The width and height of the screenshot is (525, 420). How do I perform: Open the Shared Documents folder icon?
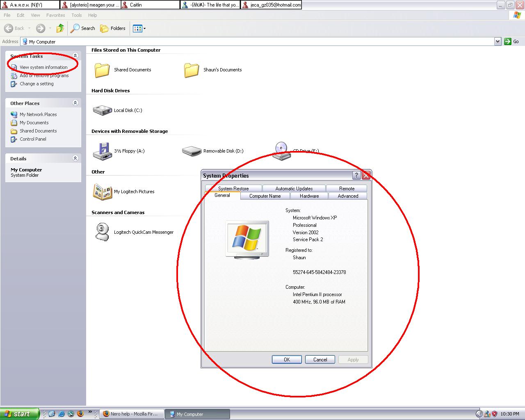pos(102,70)
